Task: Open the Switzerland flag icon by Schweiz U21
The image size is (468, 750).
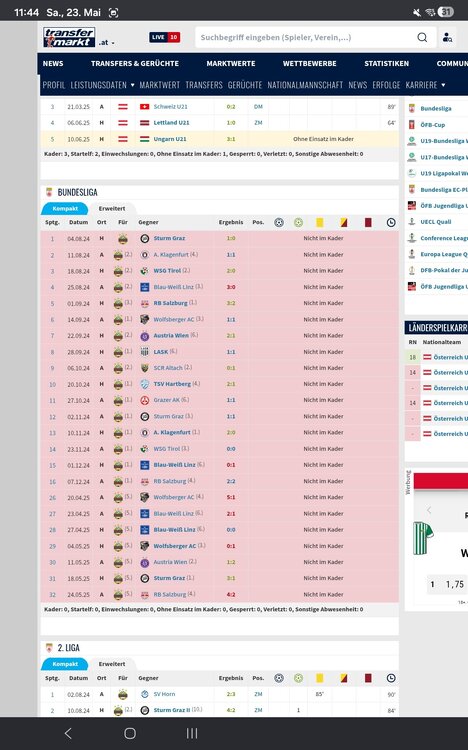Action: (145, 107)
